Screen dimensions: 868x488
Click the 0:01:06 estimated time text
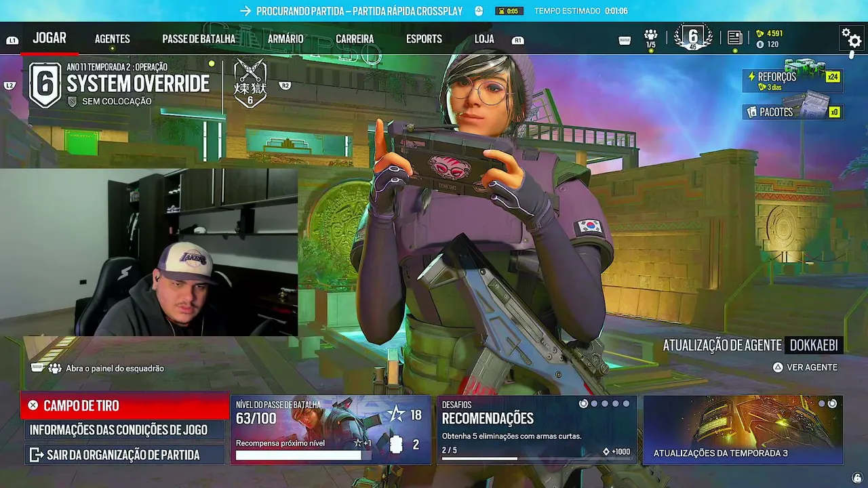click(616, 11)
